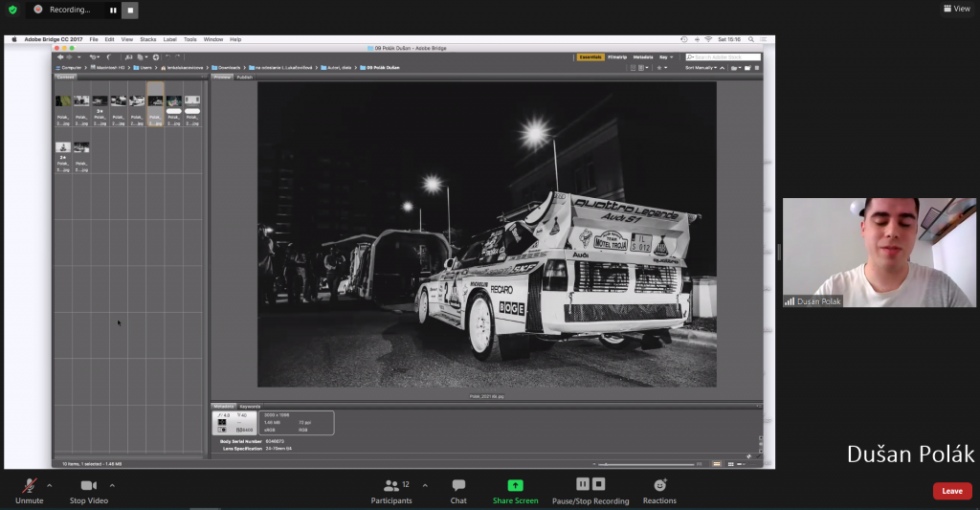Click Share Screen
The width and height of the screenshot is (980, 510).
[515, 491]
